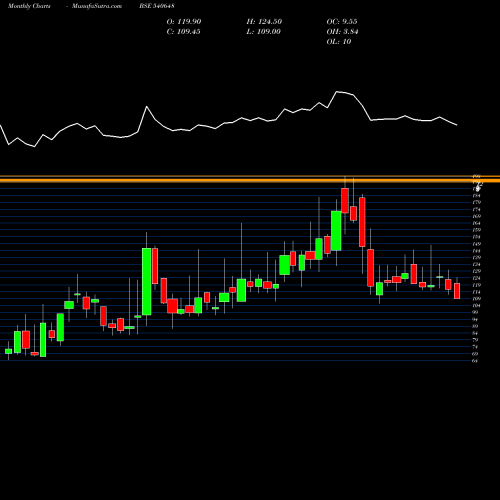
Task: Click the rightmost red candlestick
Action: (457, 291)
